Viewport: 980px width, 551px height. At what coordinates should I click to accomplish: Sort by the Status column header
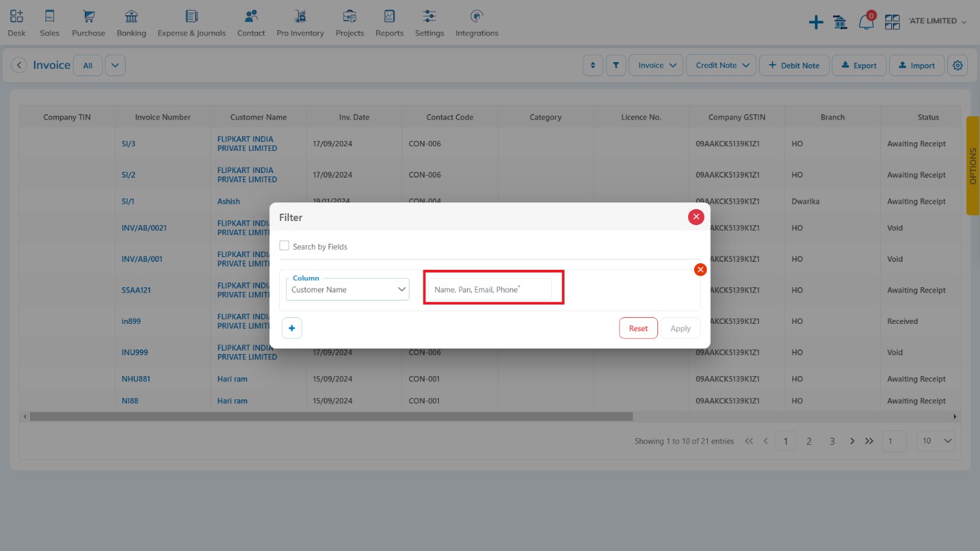point(928,117)
